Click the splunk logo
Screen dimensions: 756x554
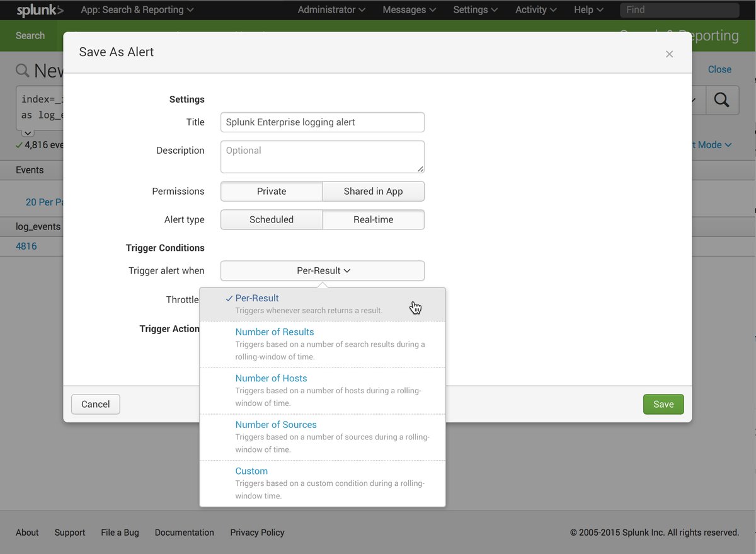tap(38, 9)
